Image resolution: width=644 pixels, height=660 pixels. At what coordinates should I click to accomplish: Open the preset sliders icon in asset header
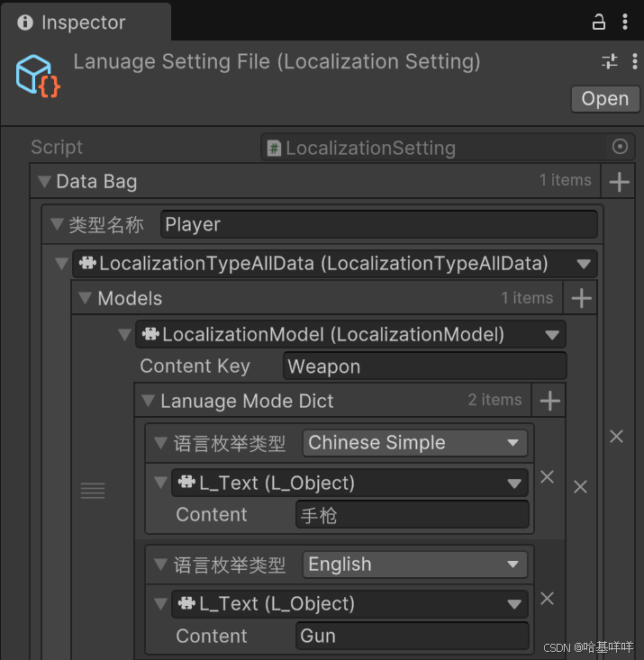[610, 61]
